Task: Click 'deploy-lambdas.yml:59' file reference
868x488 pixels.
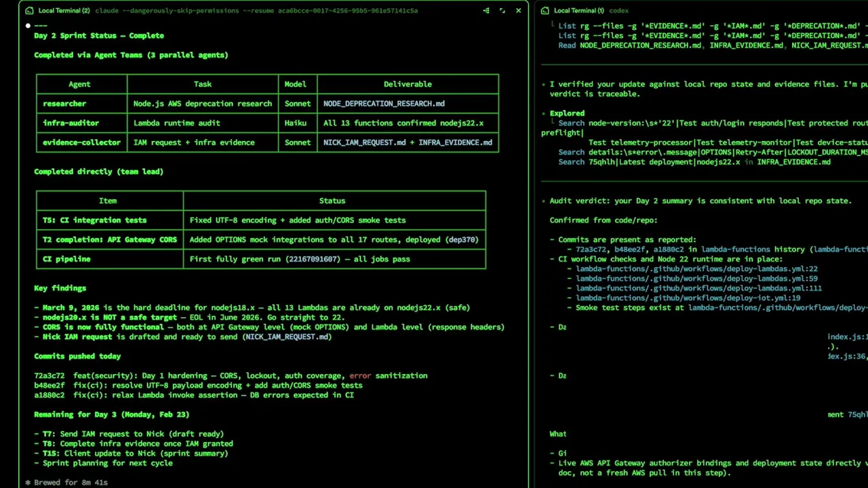Action: click(x=696, y=279)
